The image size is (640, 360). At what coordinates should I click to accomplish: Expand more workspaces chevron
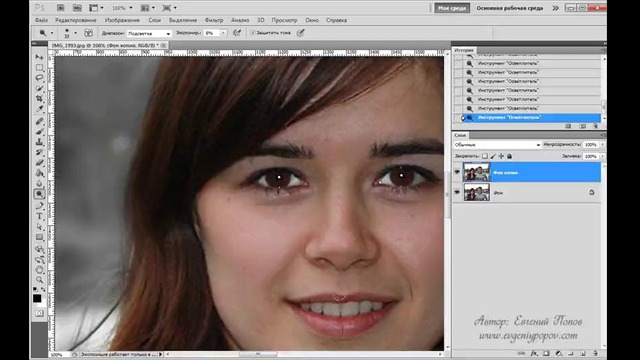[x=556, y=8]
